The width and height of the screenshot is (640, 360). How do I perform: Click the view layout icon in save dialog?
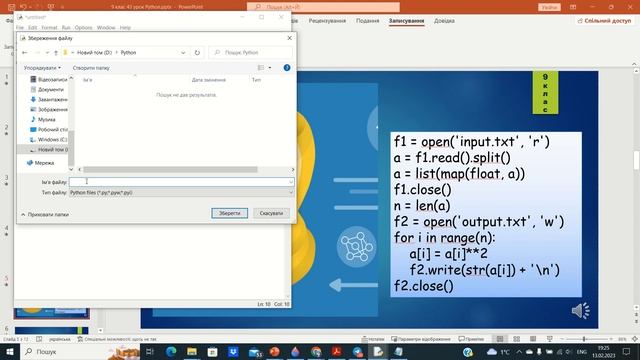[x=261, y=68]
